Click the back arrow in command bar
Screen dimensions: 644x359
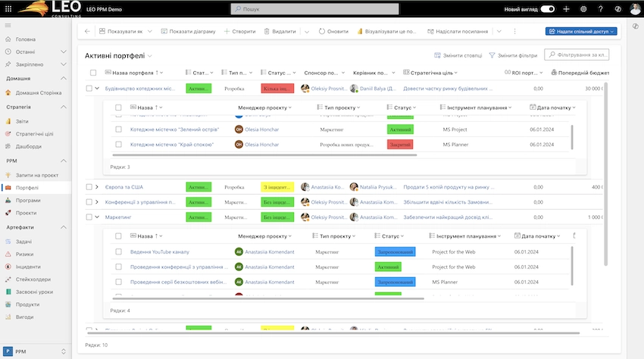[87, 31]
